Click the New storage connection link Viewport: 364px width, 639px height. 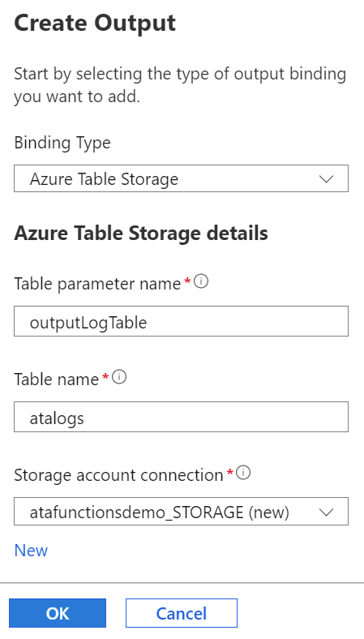31,551
